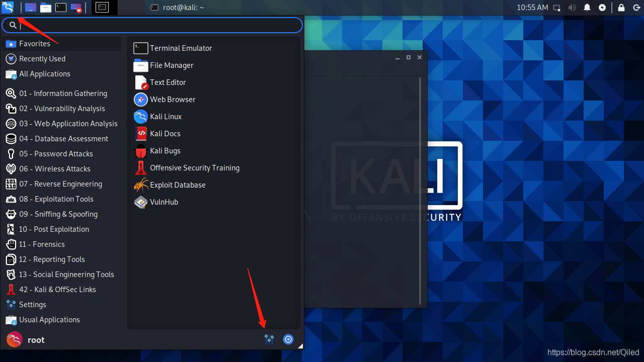This screenshot has width=644, height=362.
Task: Open 05 - Password Attacks category
Action: tap(61, 154)
